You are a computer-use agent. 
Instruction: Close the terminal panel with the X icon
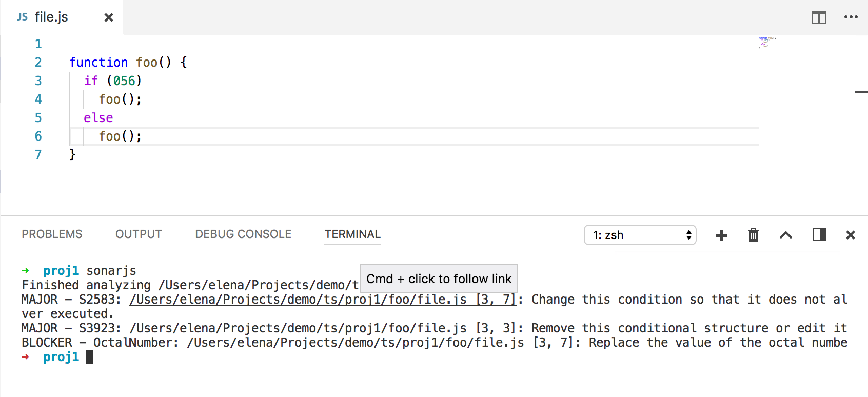(x=850, y=235)
